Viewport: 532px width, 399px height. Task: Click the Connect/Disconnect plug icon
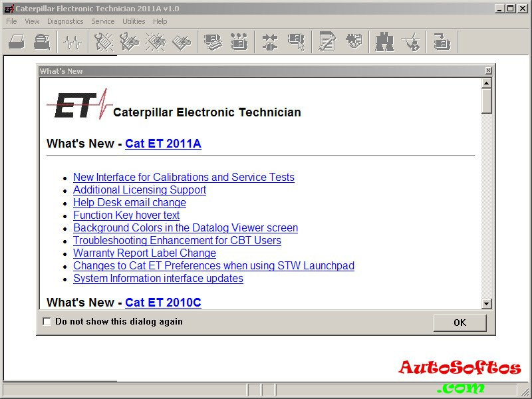click(270, 42)
